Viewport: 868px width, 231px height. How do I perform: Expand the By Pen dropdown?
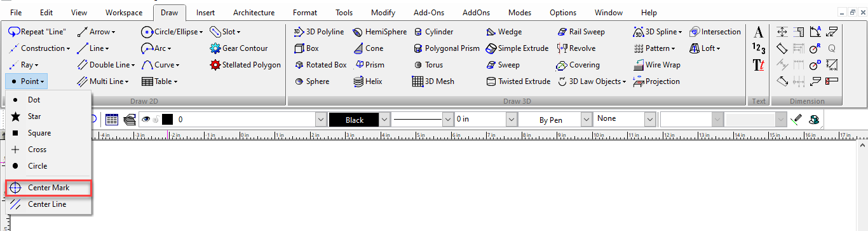(x=585, y=119)
